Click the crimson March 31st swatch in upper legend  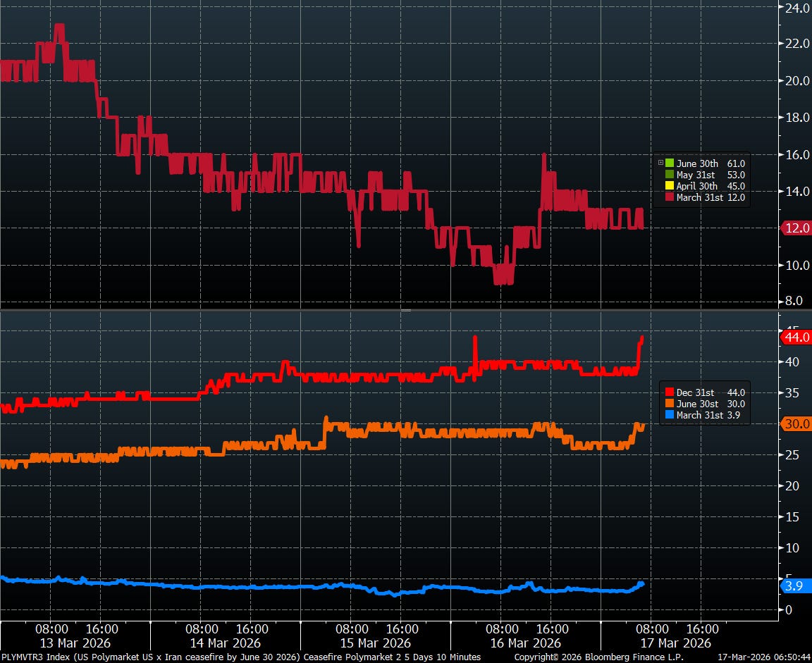coord(670,197)
